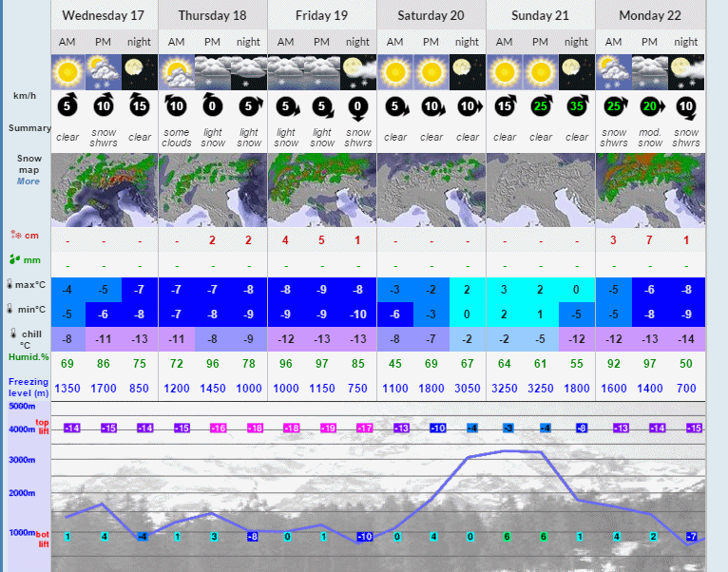Click Thursday 18 PM wind icon showing 0
Viewport: 728px width, 572px height.
(212, 105)
